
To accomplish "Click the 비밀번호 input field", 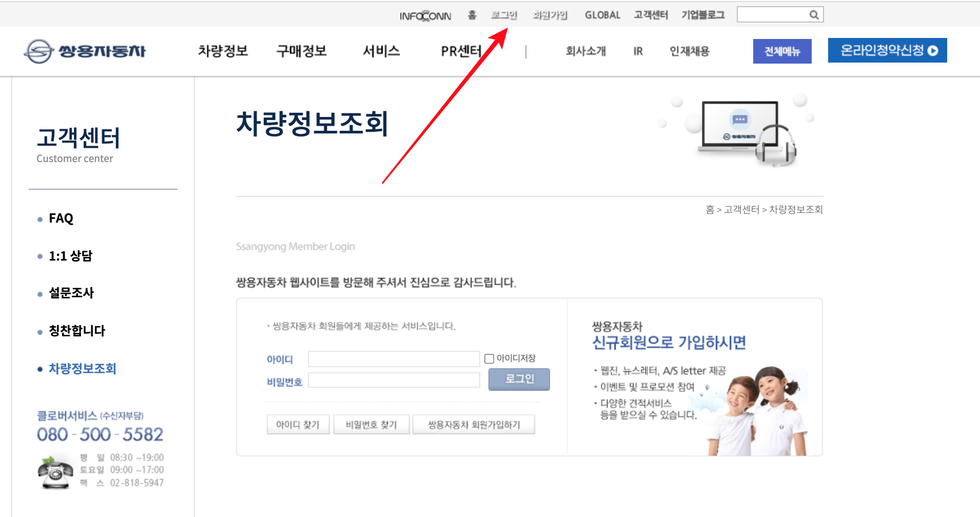I will click(x=394, y=380).
